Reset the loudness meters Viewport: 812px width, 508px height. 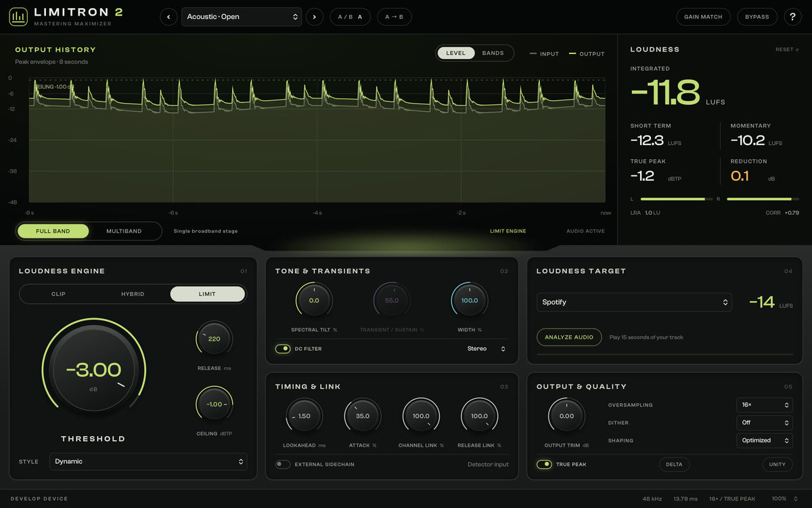click(787, 49)
